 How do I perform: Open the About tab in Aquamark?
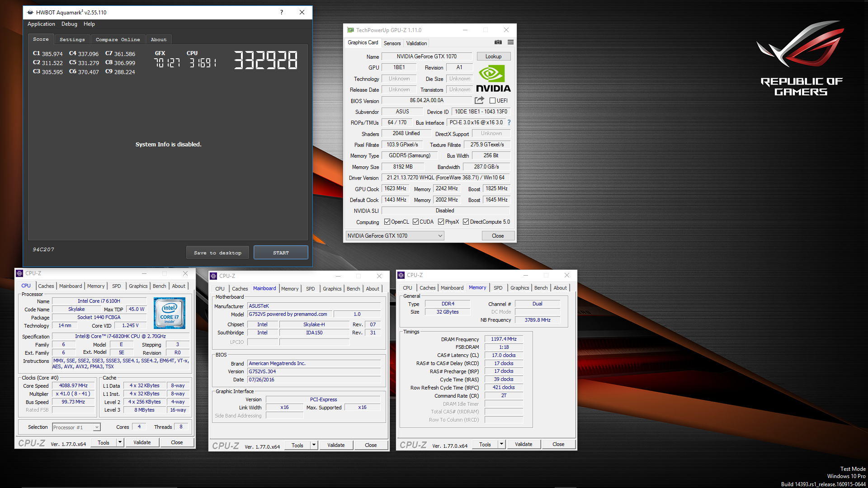159,39
